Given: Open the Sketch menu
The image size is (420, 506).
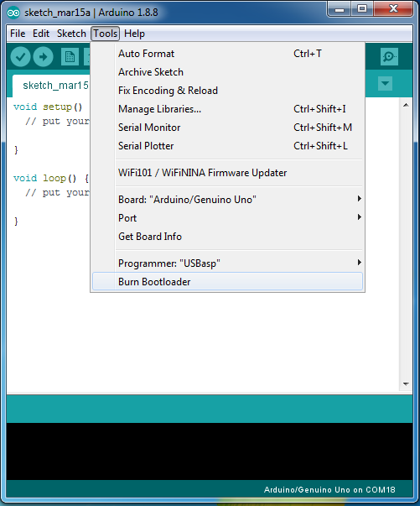Looking at the screenshot, I should [x=71, y=34].
